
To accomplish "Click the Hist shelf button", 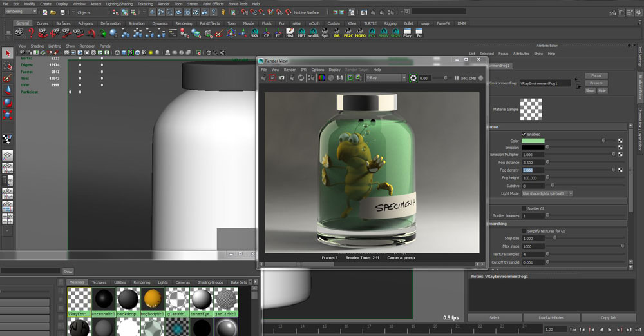I will point(290,33).
